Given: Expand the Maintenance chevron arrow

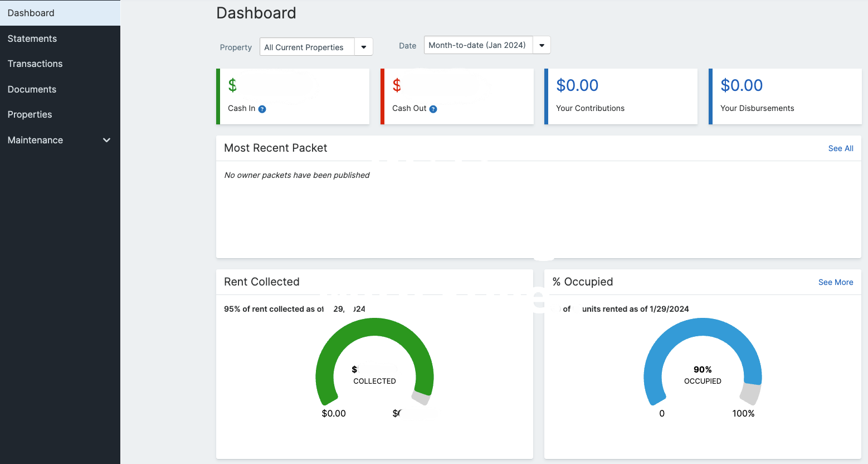Looking at the screenshot, I should (x=106, y=140).
